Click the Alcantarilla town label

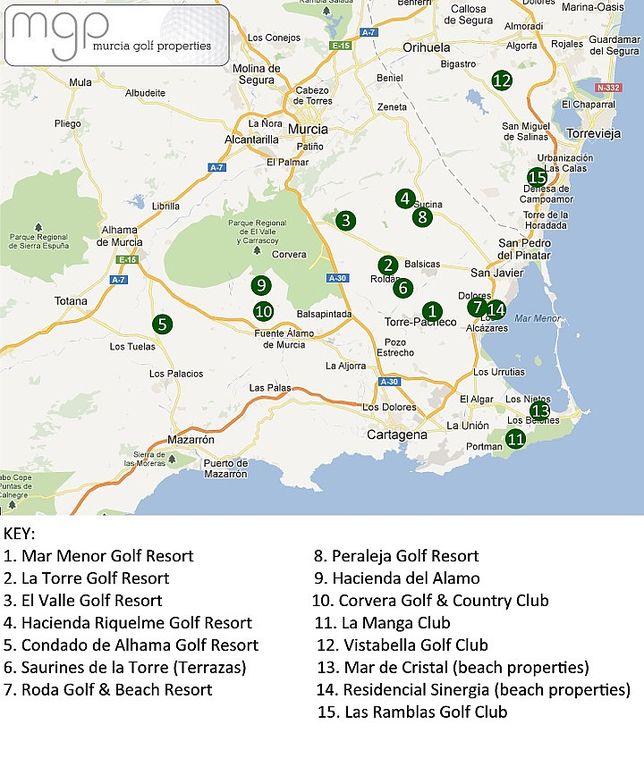pyautogui.click(x=251, y=139)
